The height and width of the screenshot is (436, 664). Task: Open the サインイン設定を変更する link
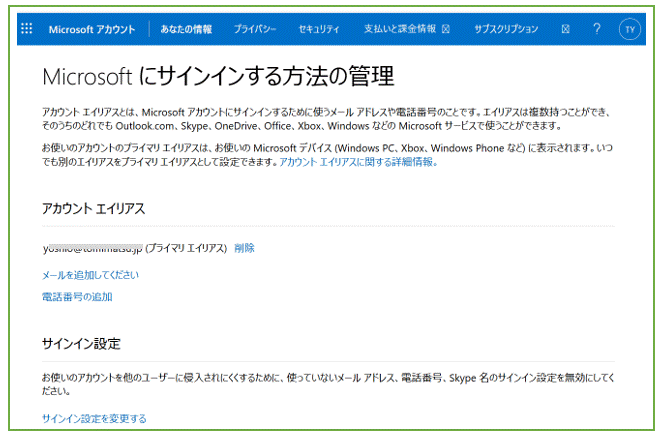point(94,418)
